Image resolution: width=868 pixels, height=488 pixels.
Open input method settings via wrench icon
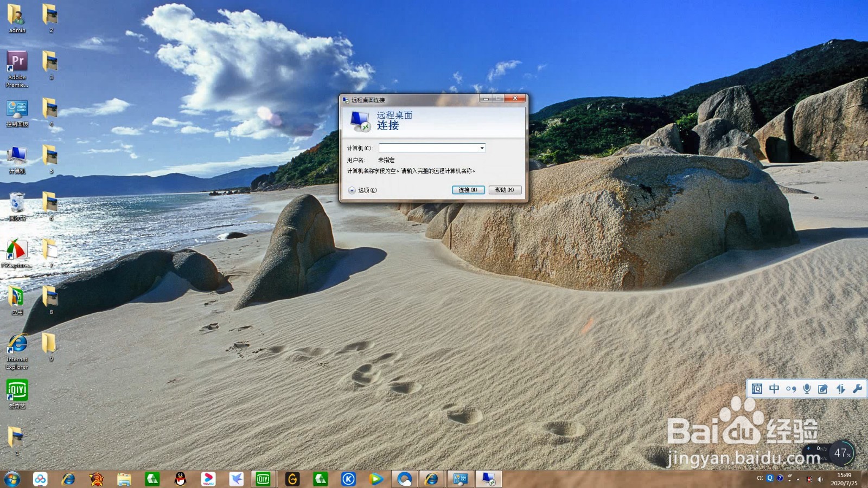coord(857,388)
